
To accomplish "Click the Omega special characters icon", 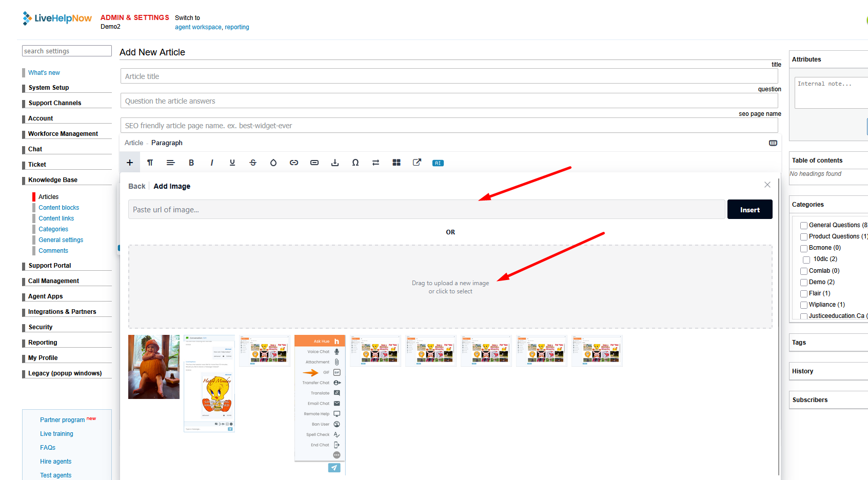I will 356,163.
